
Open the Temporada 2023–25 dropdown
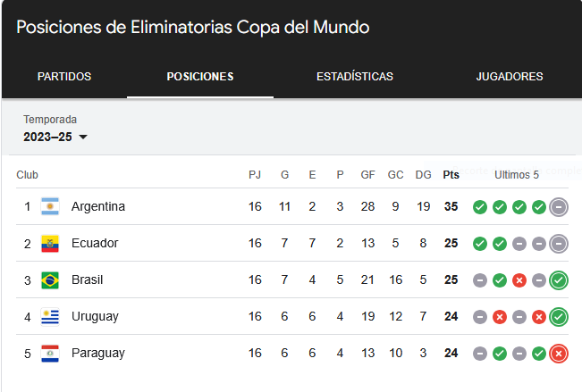point(55,137)
